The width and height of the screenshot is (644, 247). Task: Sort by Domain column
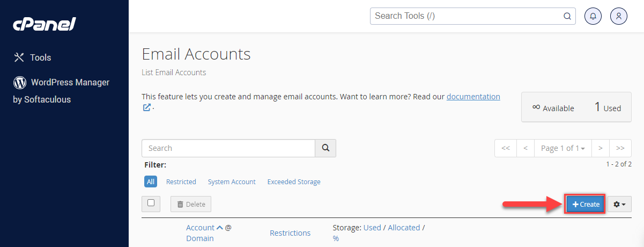[200, 238]
